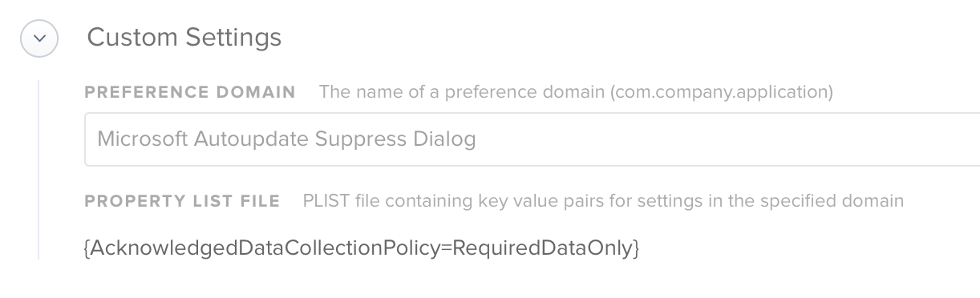The width and height of the screenshot is (980, 298).
Task: Click the Custom Settings heading
Action: pos(184,37)
